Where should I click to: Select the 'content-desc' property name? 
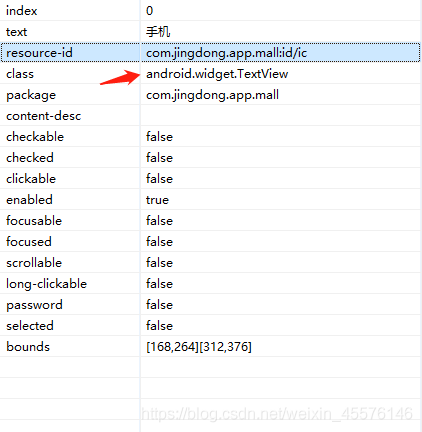coord(43,116)
